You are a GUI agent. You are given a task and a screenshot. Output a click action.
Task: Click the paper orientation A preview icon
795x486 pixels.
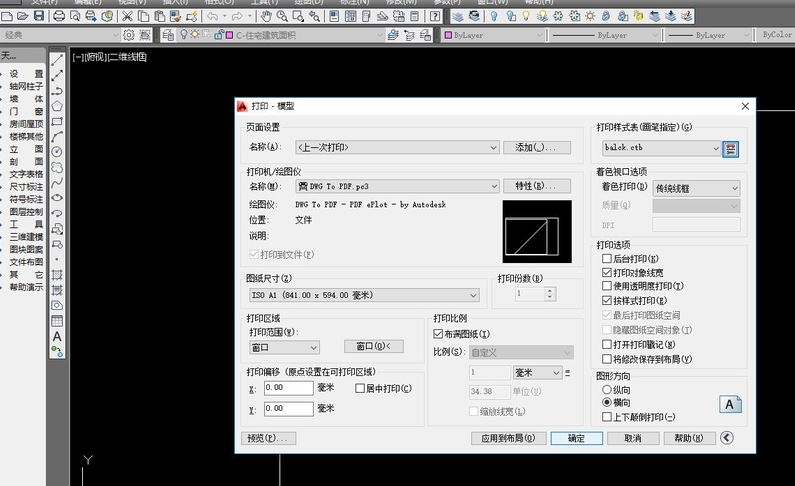(x=730, y=404)
